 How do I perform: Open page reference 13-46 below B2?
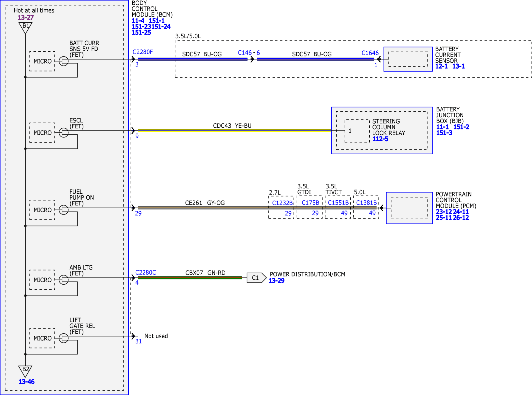click(26, 382)
